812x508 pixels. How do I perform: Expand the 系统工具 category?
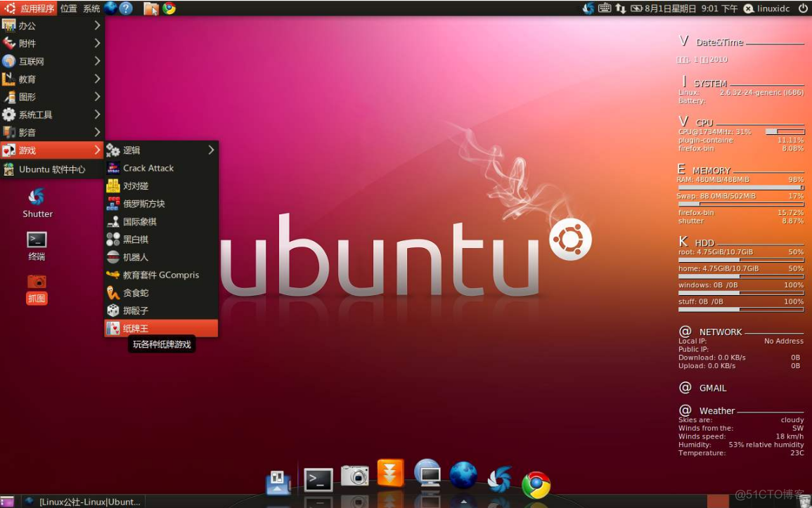(x=39, y=115)
